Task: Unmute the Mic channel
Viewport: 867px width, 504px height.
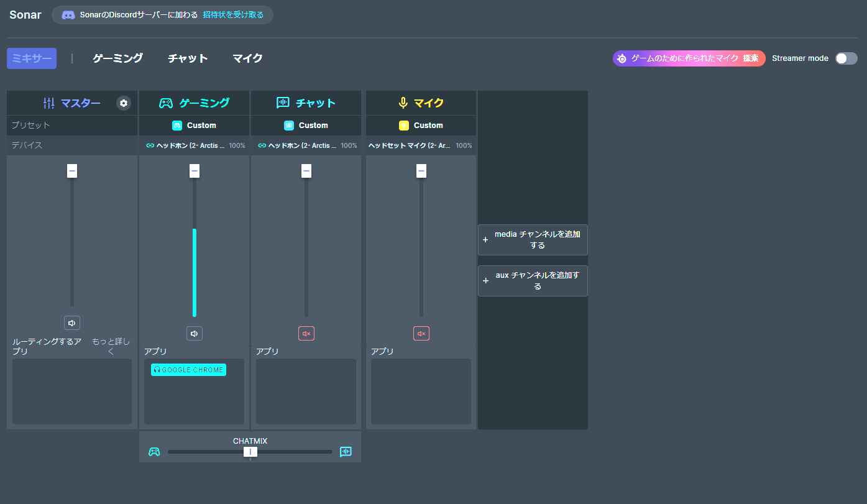Action: tap(421, 334)
